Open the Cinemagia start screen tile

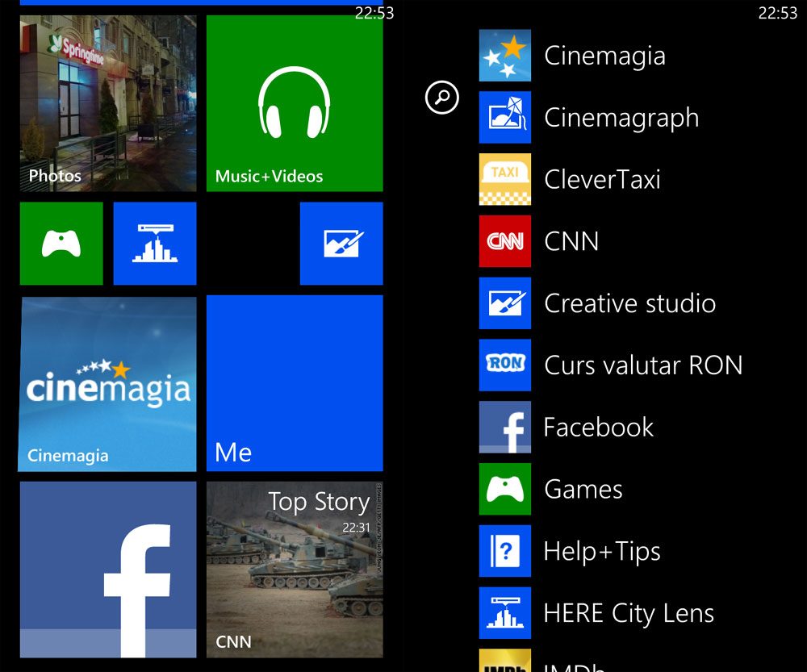pyautogui.click(x=107, y=384)
